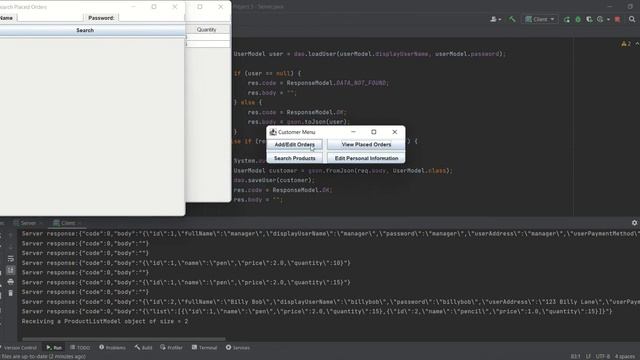The height and width of the screenshot is (360, 640).
Task: Open the Build tool window
Action: pos(143,348)
